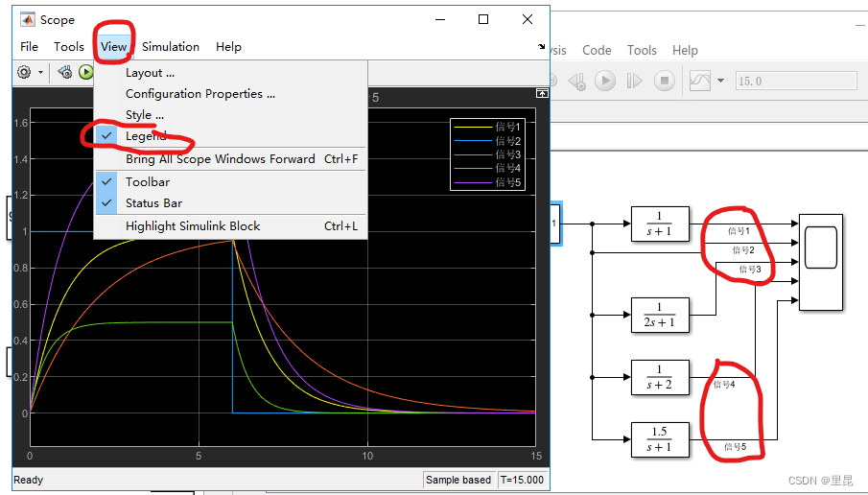
Task: Click the 信号2 signal label in model
Action: (743, 250)
